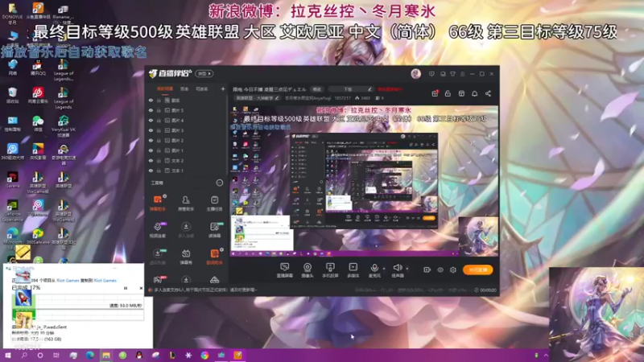Add a 摄像头 camera source
Viewport: 644px width, 362px height.
pos(308,270)
